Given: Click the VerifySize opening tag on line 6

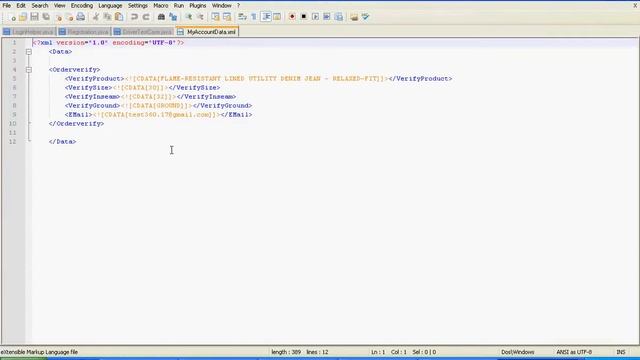Looking at the screenshot, I should pos(88,87).
